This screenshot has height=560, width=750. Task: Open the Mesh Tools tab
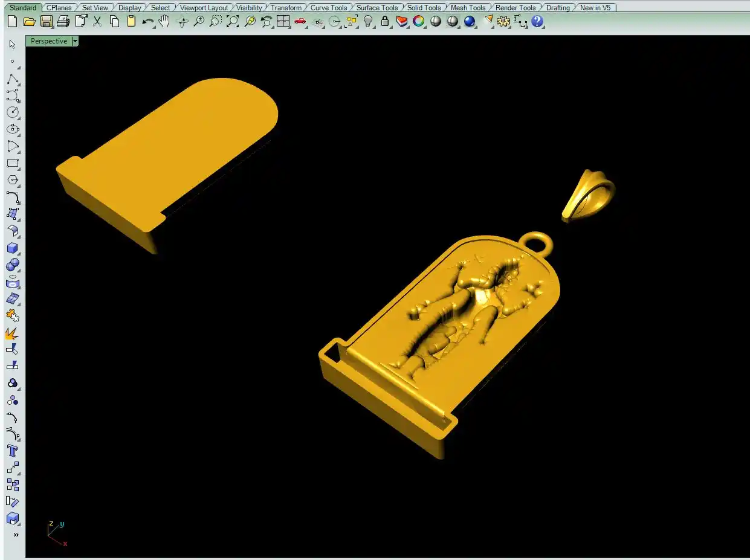tap(468, 8)
